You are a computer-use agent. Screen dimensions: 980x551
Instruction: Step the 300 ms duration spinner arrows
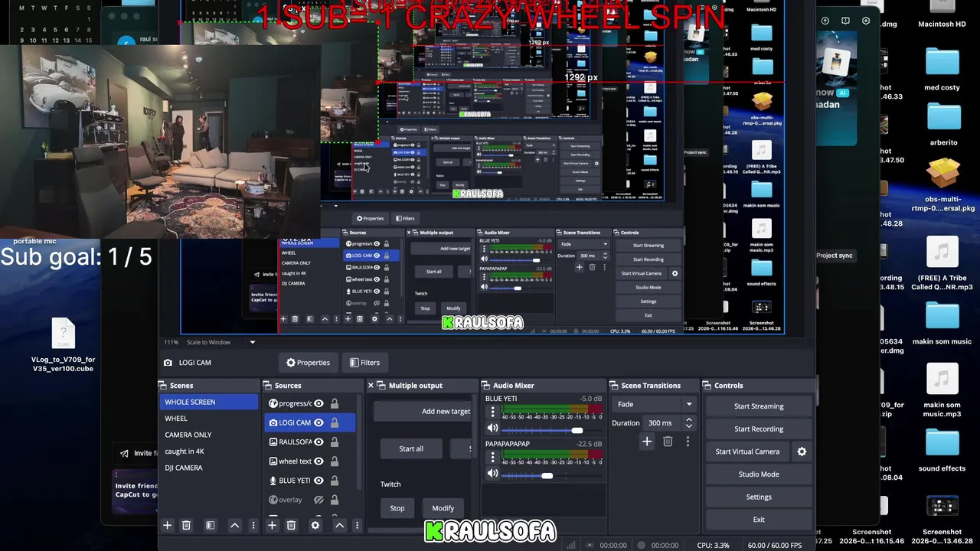click(x=688, y=422)
